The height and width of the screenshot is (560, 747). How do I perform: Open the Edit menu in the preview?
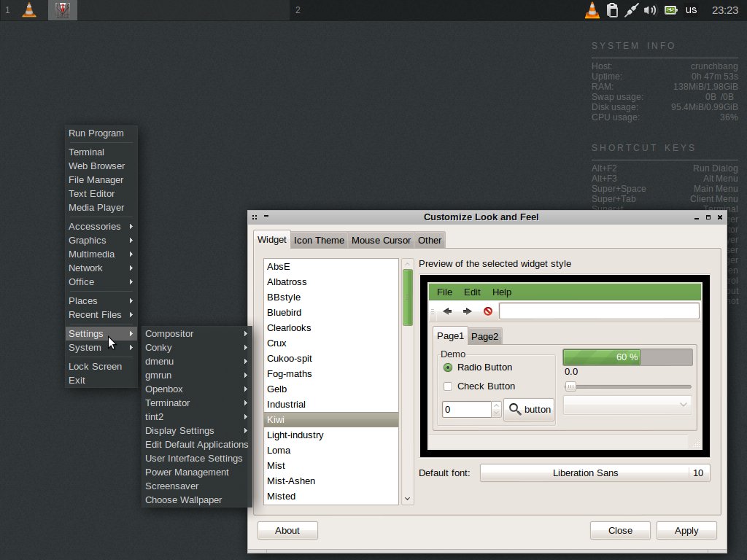(x=472, y=292)
